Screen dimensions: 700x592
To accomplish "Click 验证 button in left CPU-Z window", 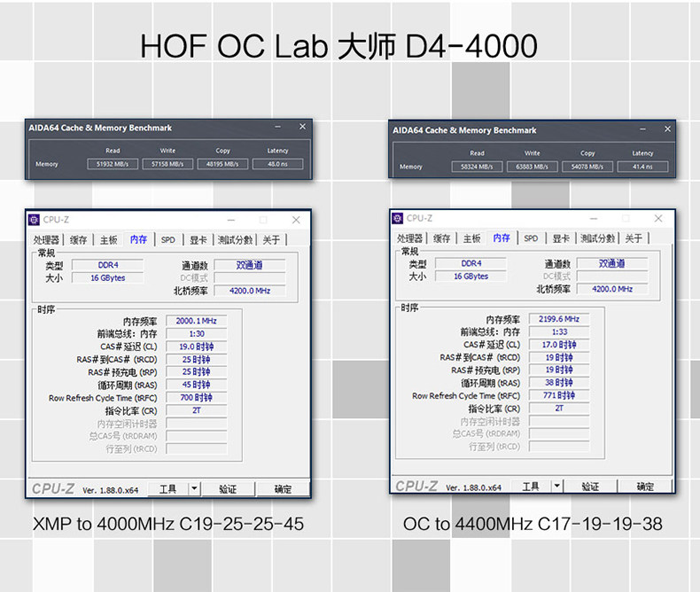I will click(228, 489).
